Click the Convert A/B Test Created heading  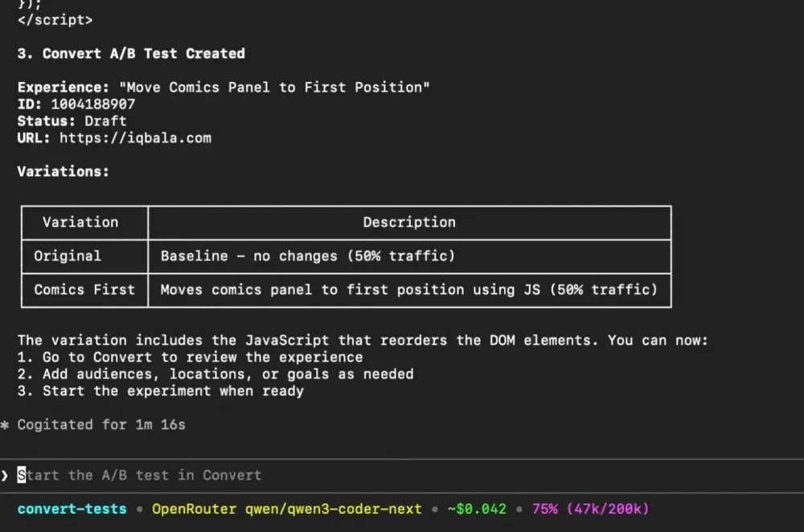point(131,54)
